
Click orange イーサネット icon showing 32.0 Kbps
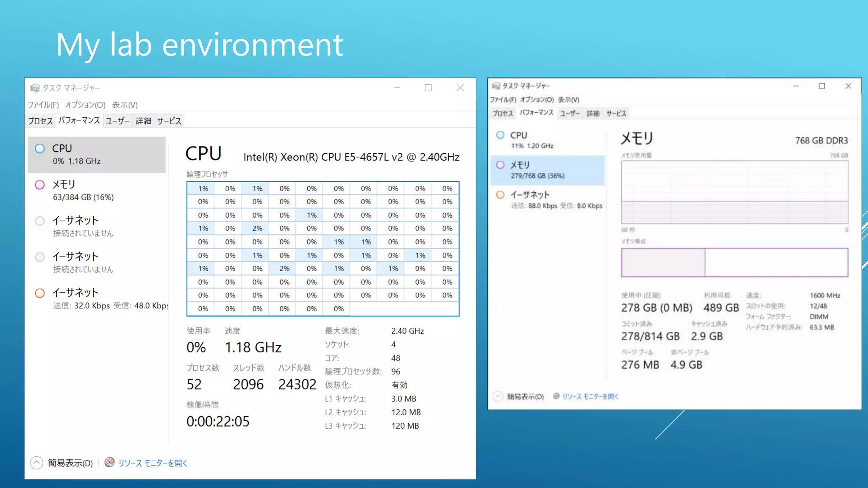point(40,293)
